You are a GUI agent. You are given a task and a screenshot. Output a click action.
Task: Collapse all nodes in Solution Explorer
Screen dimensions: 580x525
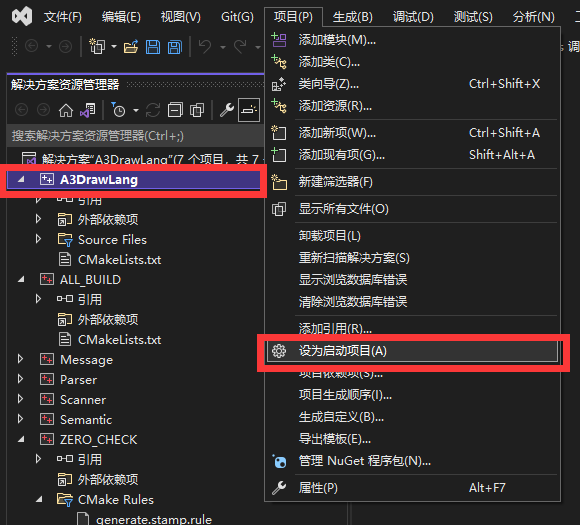[175, 110]
